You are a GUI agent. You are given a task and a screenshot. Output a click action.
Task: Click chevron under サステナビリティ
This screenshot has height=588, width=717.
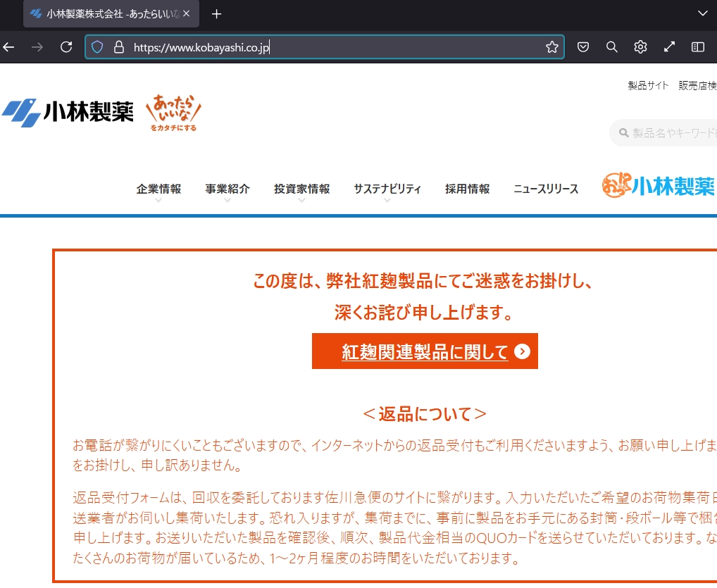(x=387, y=200)
